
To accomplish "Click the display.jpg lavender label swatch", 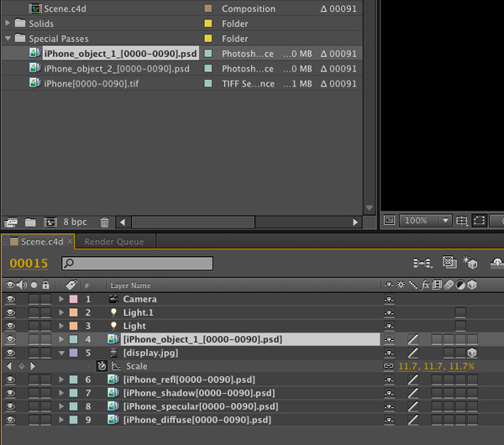I will pyautogui.click(x=74, y=353).
